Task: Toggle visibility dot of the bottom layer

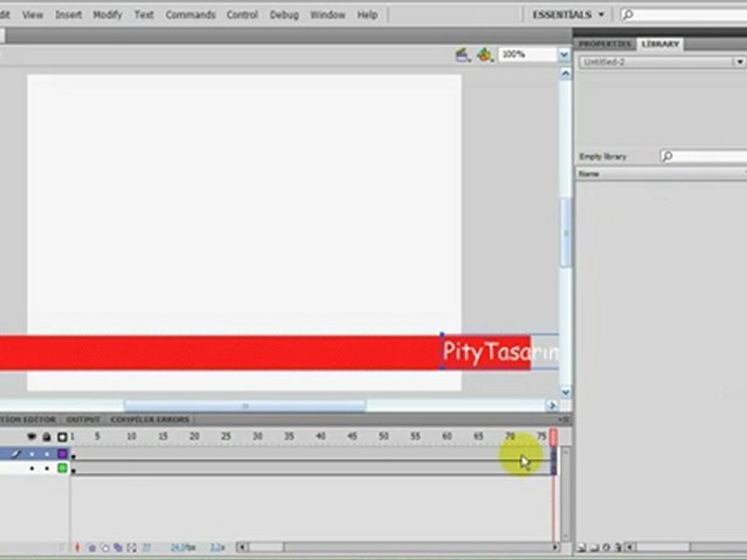Action: point(32,468)
